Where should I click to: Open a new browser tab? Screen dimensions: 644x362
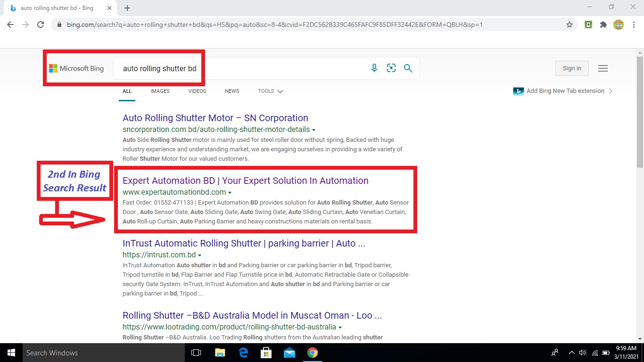[x=127, y=8]
